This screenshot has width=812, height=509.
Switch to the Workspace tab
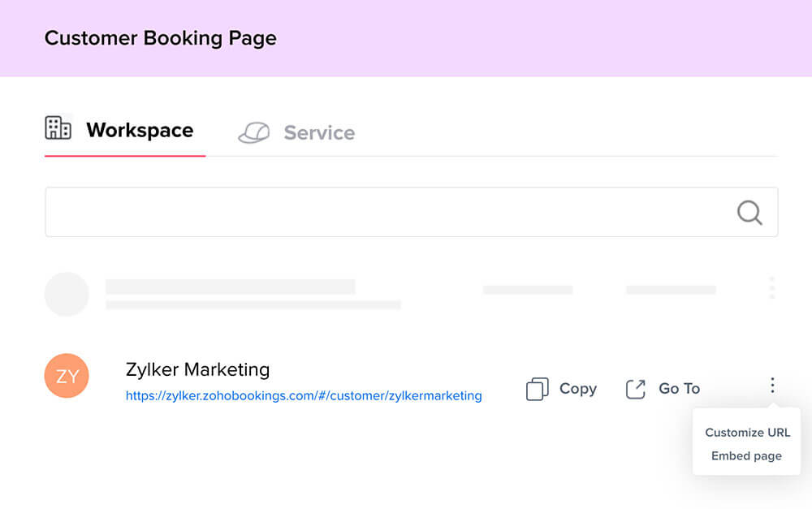(139, 131)
